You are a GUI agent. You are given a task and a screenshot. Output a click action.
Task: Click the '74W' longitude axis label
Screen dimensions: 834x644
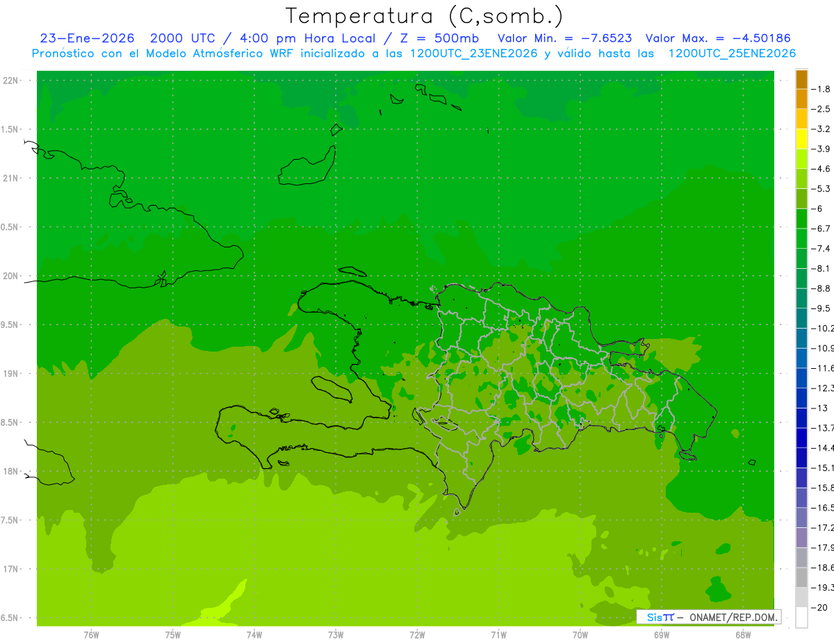tap(254, 635)
